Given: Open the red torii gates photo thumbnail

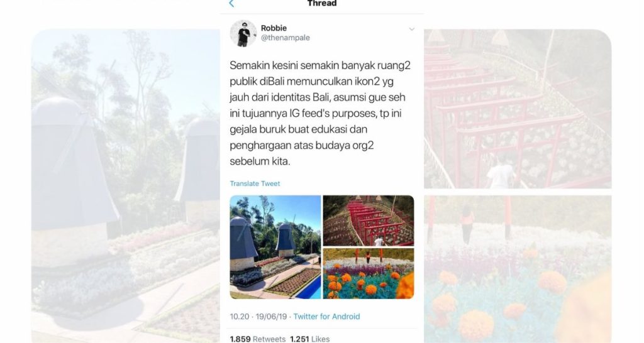Looking at the screenshot, I should [x=369, y=220].
